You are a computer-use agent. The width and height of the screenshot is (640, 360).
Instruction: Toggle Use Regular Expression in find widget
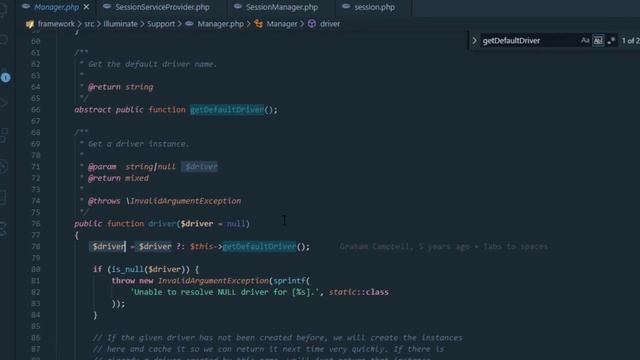611,40
